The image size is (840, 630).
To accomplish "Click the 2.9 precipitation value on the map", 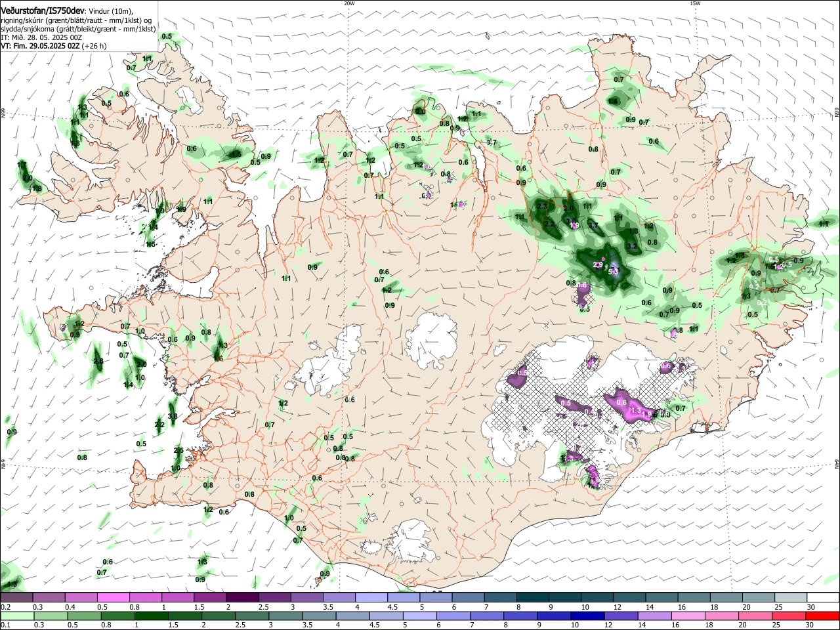I will 598,265.
